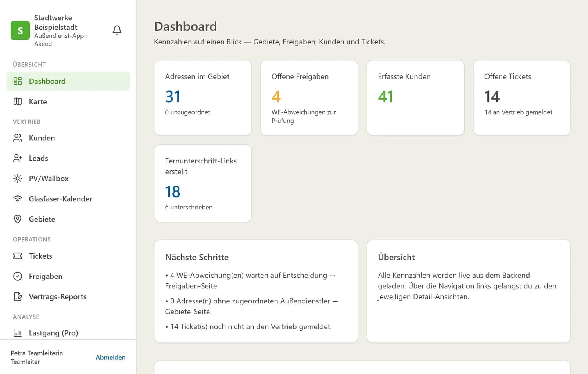Viewport: 588px width, 374px height.
Task: Click the Abmelden logout link
Action: click(x=111, y=357)
